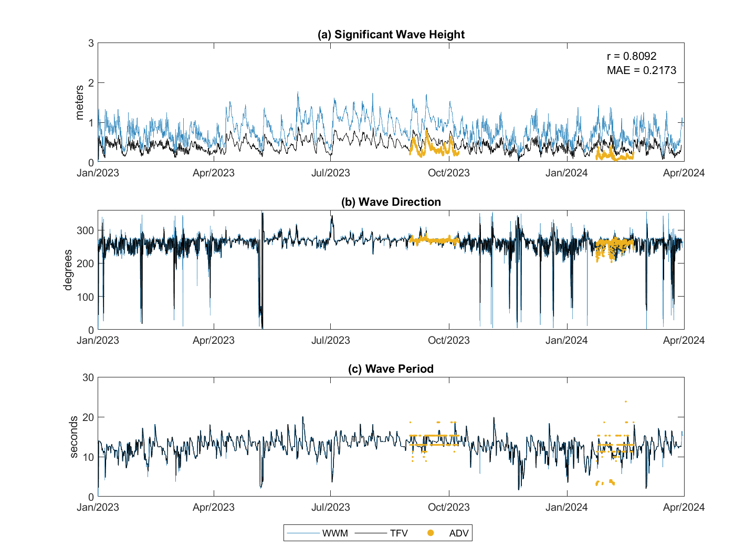Click Oct/2023 tick label under wave direction plot
Viewport: 756px width, 558px height.
click(449, 340)
